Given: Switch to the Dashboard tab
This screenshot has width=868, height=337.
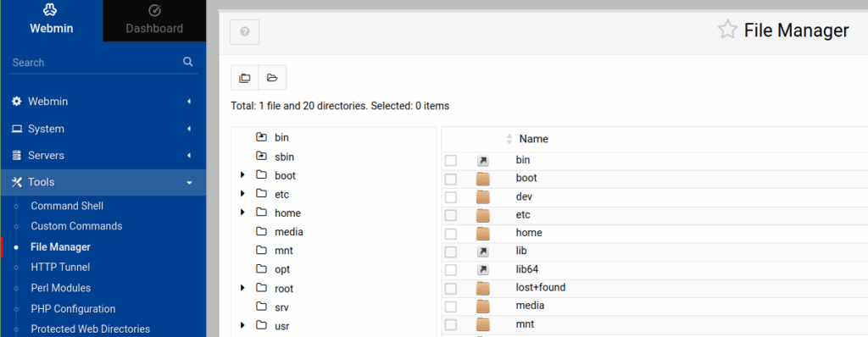Looking at the screenshot, I should pyautogui.click(x=154, y=20).
